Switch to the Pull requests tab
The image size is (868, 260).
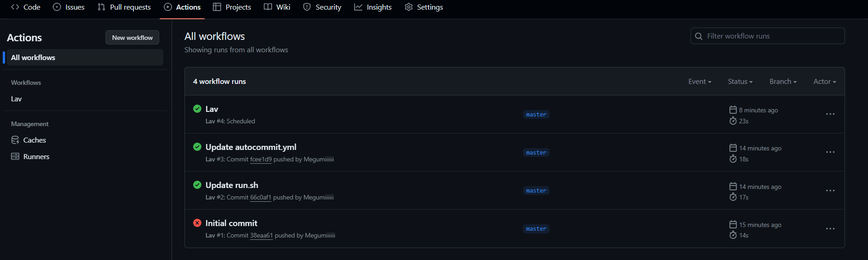point(124,7)
